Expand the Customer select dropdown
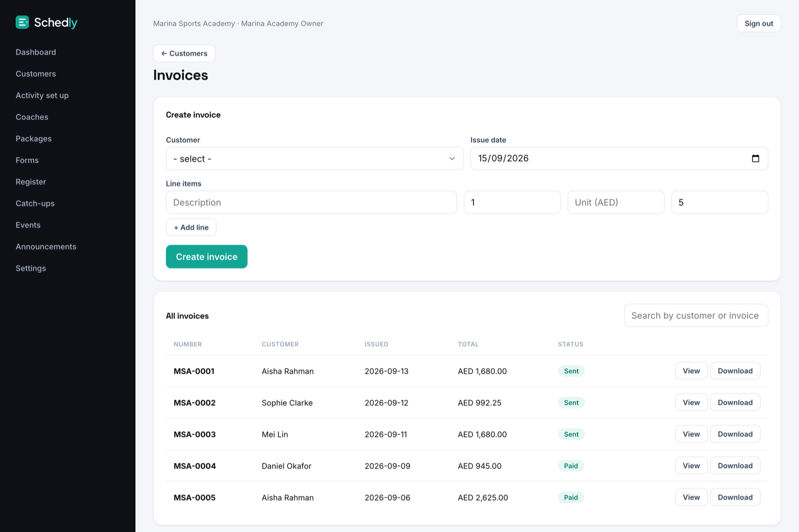This screenshot has width=799, height=532. (315, 159)
